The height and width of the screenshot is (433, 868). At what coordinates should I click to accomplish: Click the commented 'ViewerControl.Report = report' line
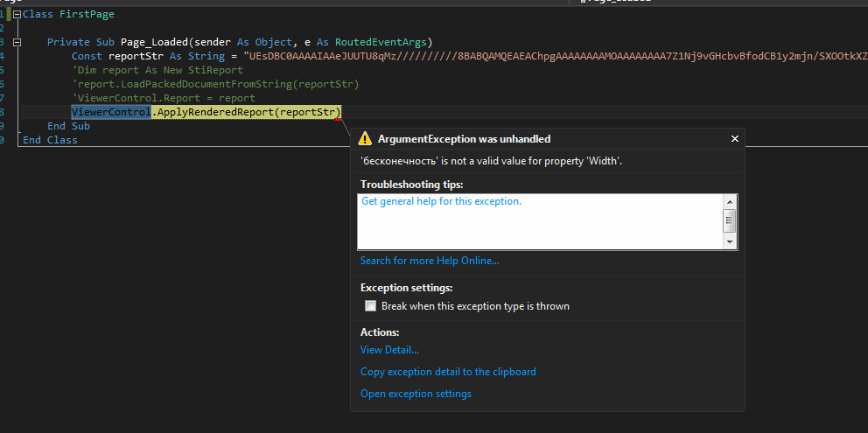click(164, 98)
